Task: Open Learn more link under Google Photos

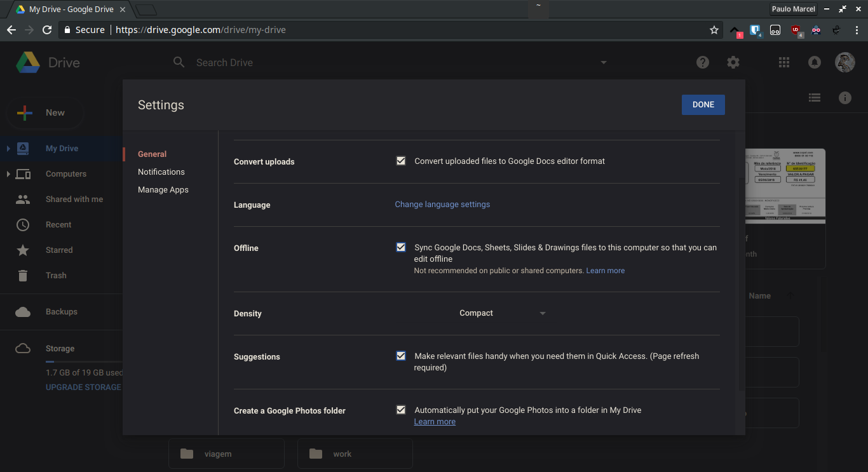Action: point(435,422)
